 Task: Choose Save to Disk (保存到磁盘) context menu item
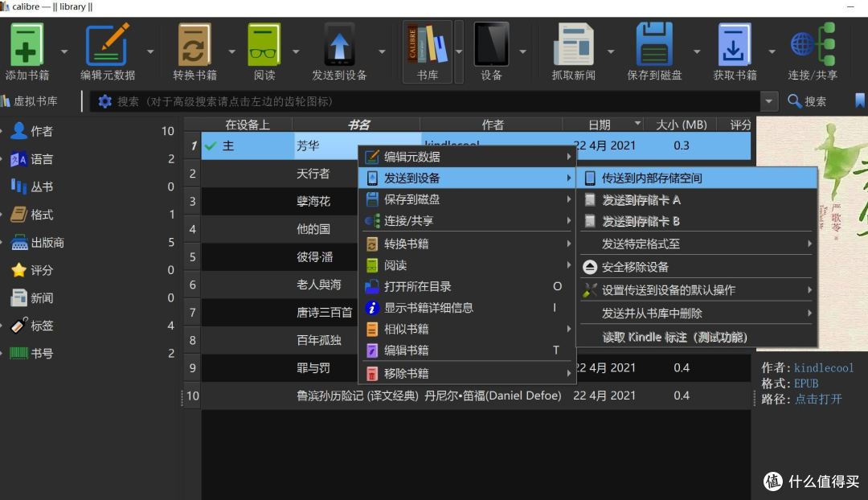[468, 199]
